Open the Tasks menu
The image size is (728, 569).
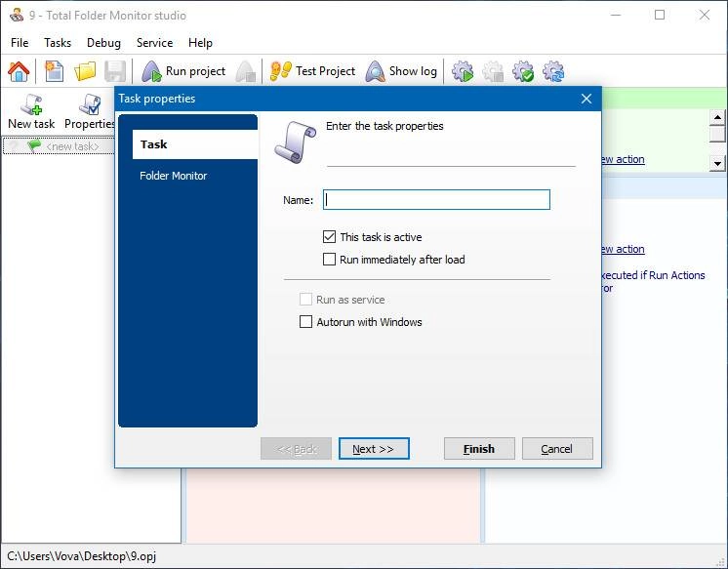pos(58,43)
